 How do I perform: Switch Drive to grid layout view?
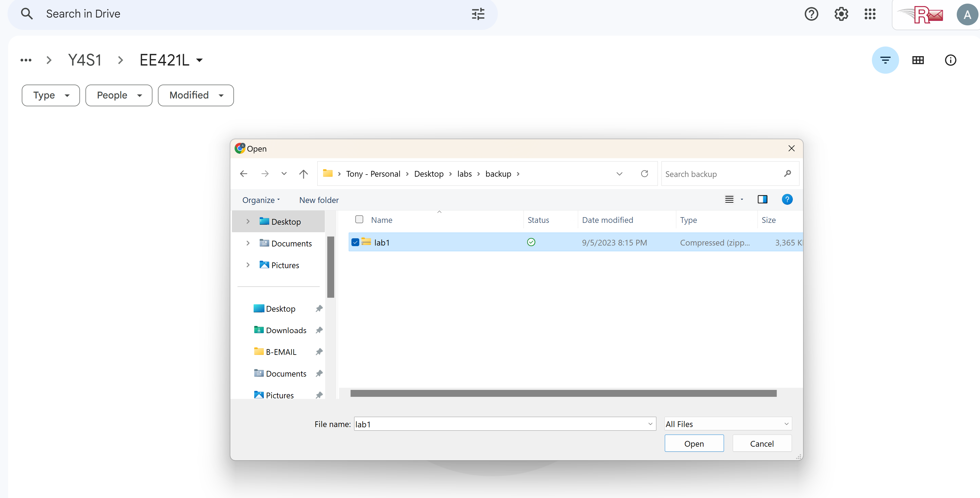pos(918,60)
